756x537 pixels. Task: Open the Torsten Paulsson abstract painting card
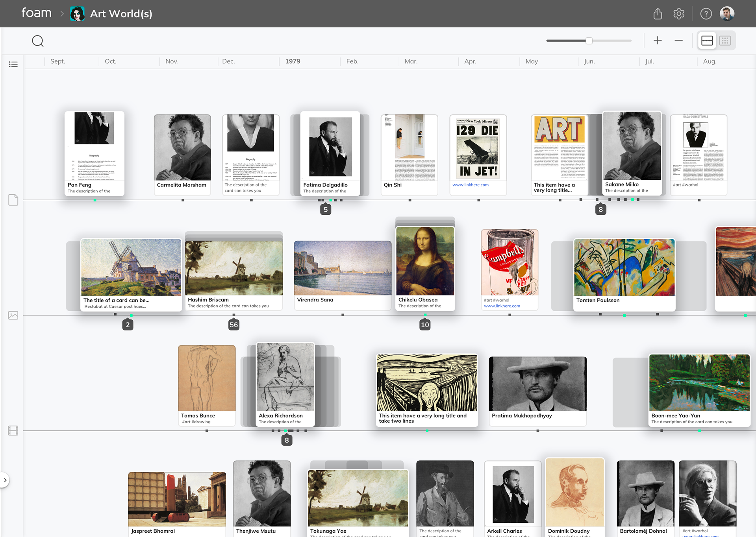pos(624,275)
